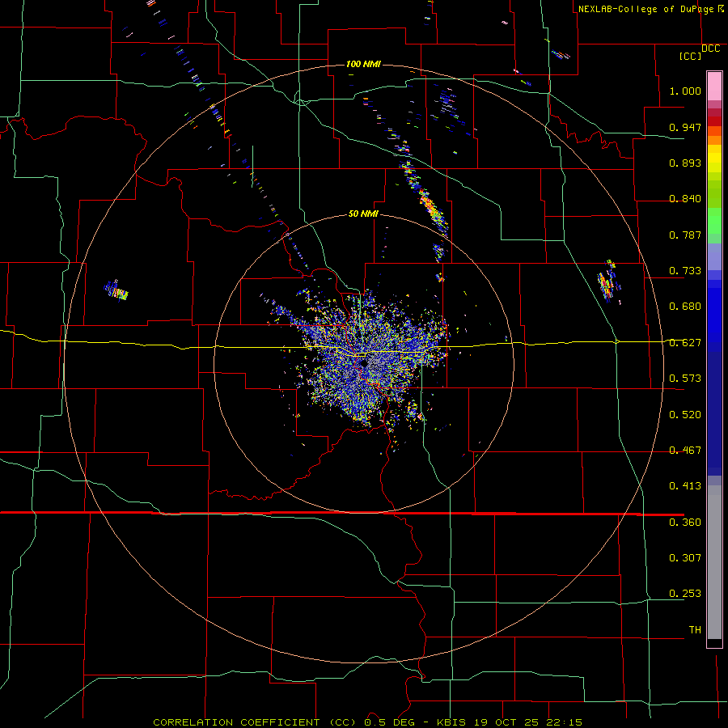Click the DCC label above the color bar
Image resolution: width=728 pixels, height=728 pixels.
pyautogui.click(x=710, y=49)
